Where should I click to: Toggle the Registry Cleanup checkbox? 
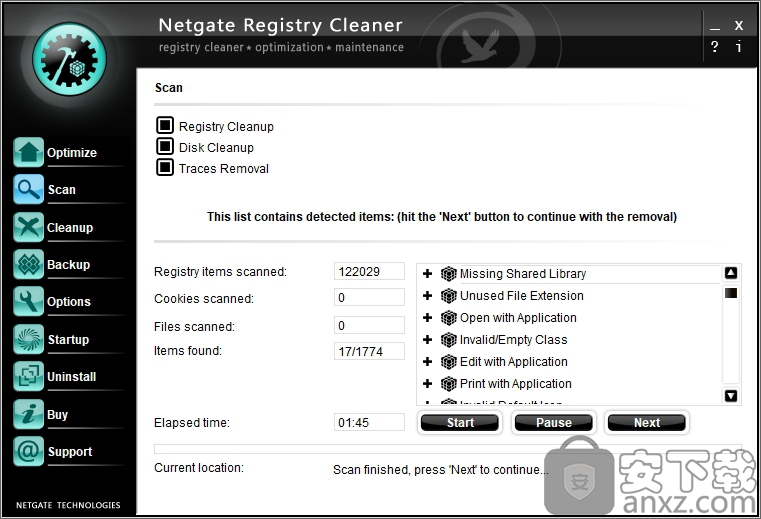(x=165, y=125)
